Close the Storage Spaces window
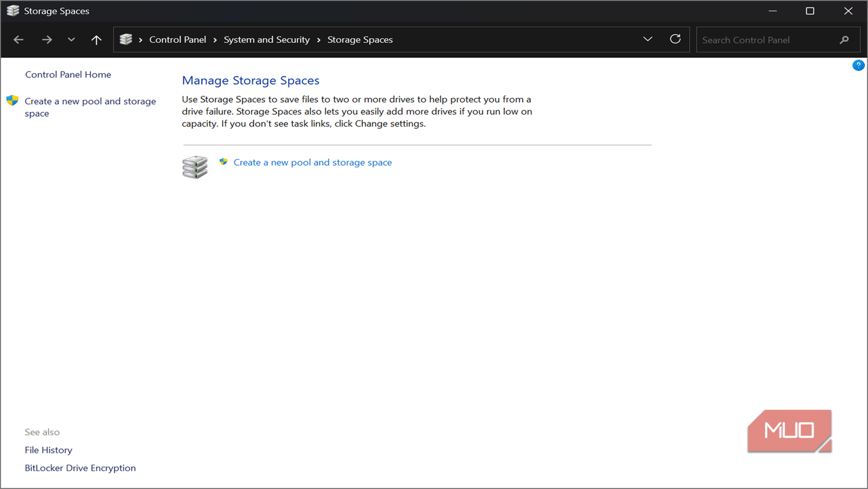Screen dimensions: 868x489 848,11
